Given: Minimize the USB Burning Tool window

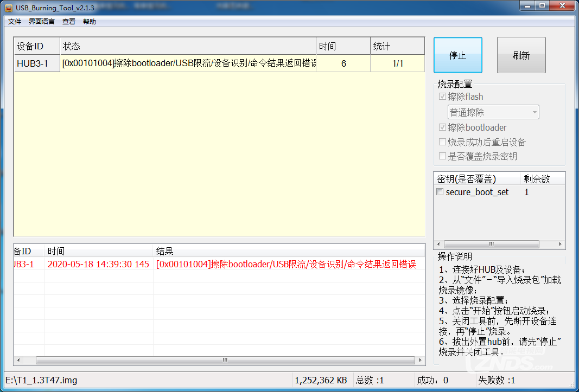Looking at the screenshot, I should [x=527, y=6].
